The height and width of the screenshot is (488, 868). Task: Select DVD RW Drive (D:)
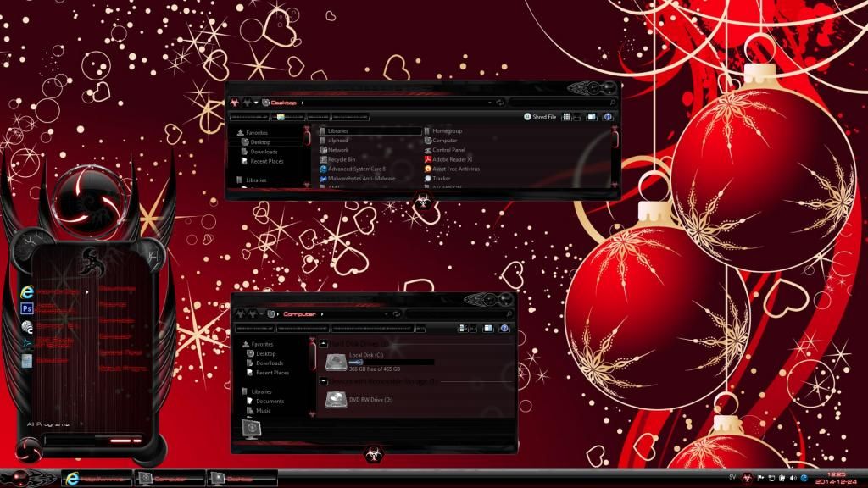pos(359,400)
